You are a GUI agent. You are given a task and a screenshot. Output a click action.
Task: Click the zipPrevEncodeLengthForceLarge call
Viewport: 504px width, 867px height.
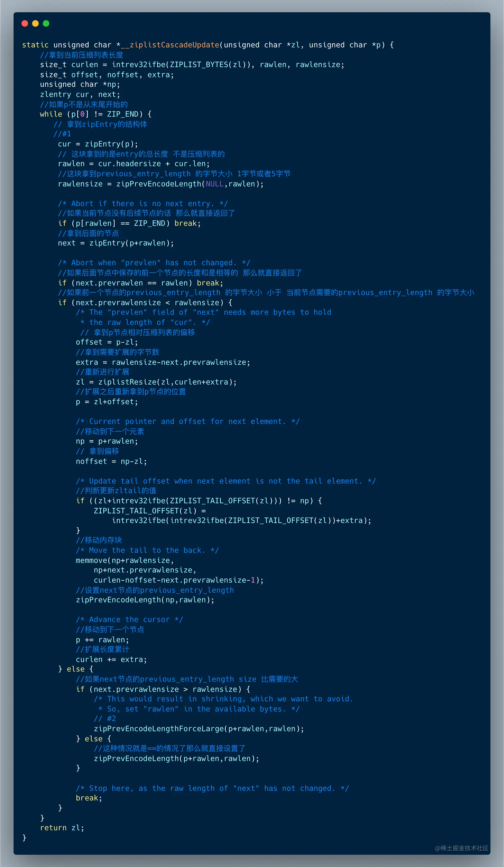coord(199,729)
